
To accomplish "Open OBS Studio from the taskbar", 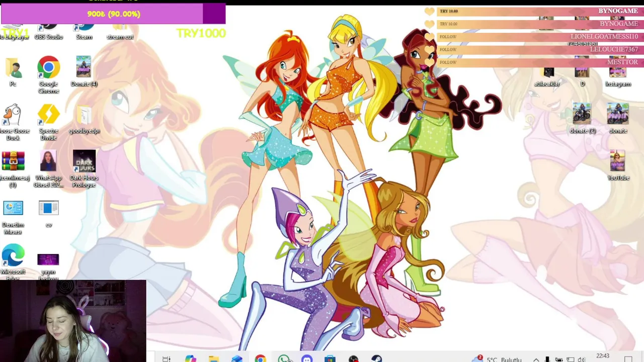I will click(x=354, y=358).
